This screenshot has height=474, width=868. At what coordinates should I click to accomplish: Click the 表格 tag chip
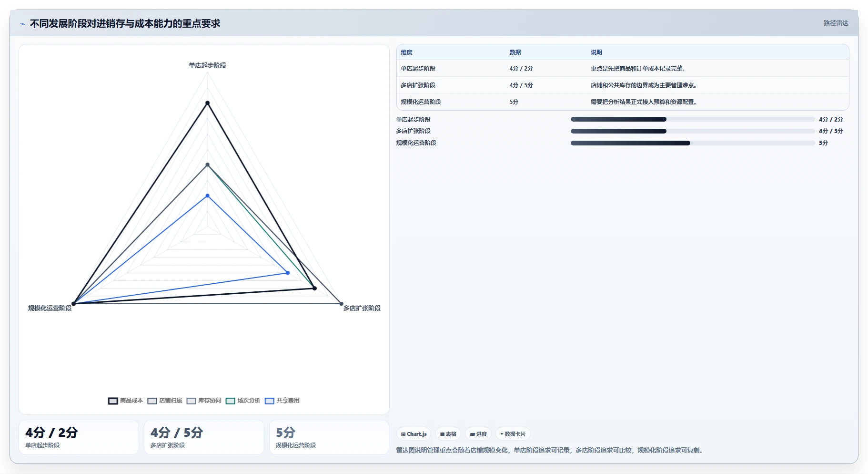click(x=448, y=434)
